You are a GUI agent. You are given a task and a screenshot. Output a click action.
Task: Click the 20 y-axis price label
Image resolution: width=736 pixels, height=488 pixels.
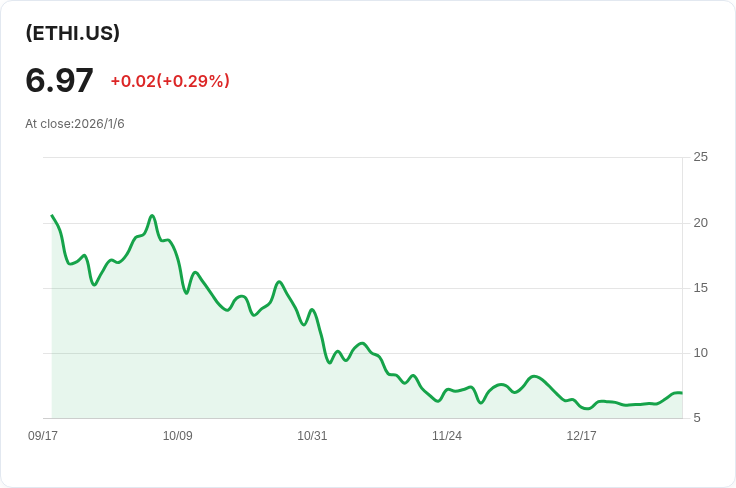tap(700, 223)
